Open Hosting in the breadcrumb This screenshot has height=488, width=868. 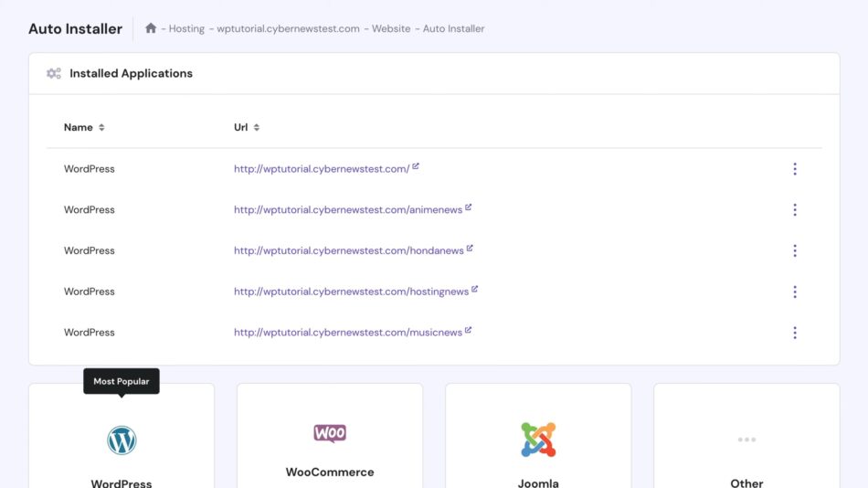186,29
